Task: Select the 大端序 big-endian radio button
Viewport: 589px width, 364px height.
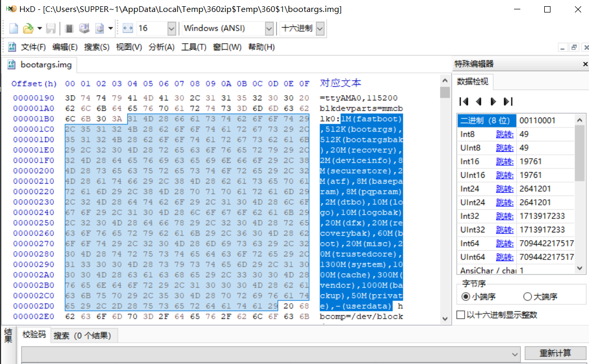Action: [x=527, y=297]
